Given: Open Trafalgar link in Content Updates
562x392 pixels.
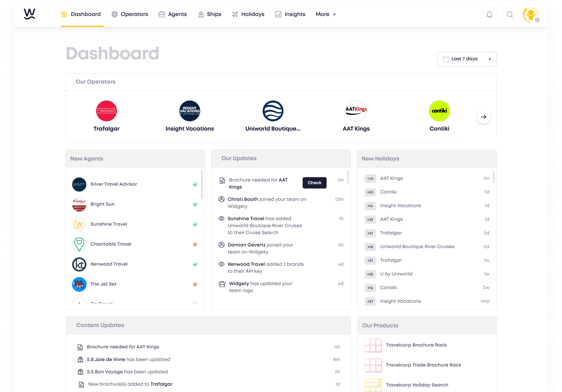Looking at the screenshot, I should [x=161, y=384].
